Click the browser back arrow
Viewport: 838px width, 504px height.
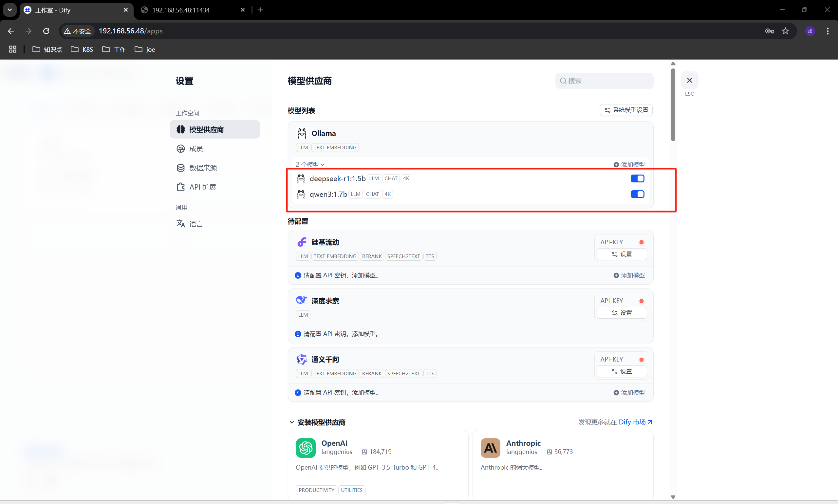click(11, 31)
